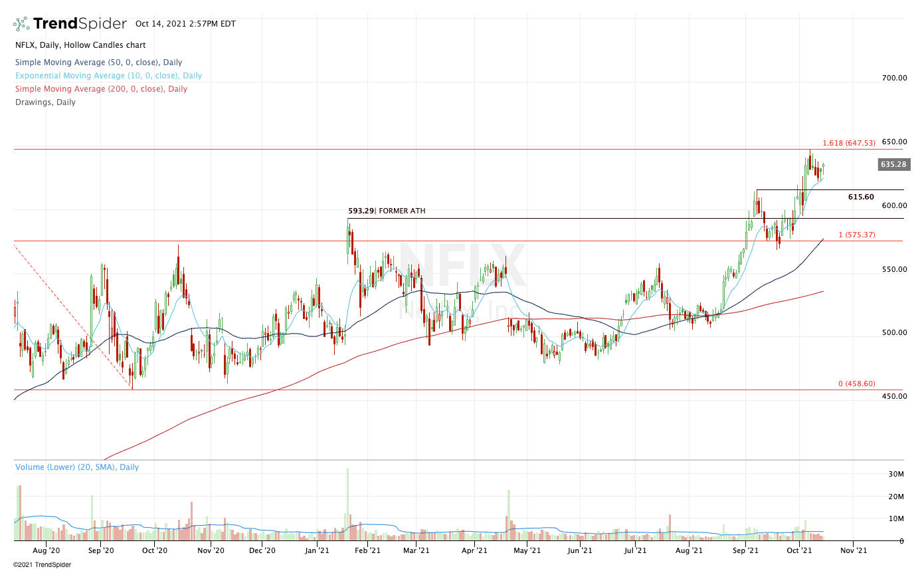Click the 30M volume axis label
The height and width of the screenshot is (571, 924).
(x=897, y=474)
